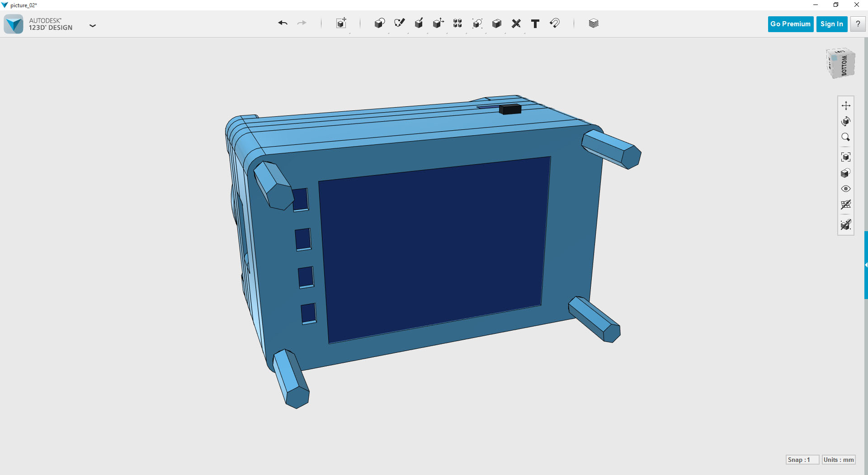Select the Text tool
The image size is (868, 475).
(x=535, y=24)
